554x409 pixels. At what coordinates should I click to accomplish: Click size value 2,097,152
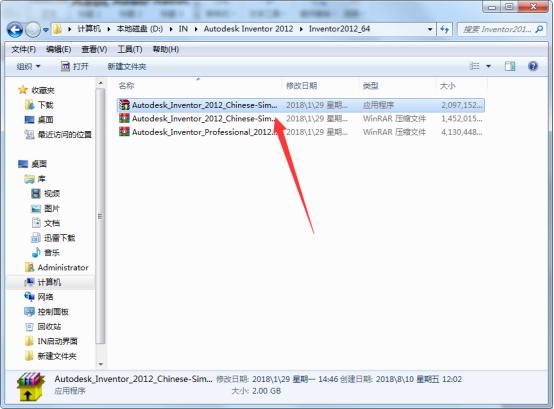(x=461, y=105)
